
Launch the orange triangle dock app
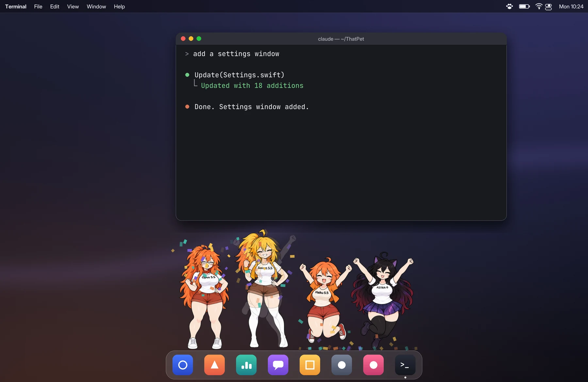tap(214, 365)
